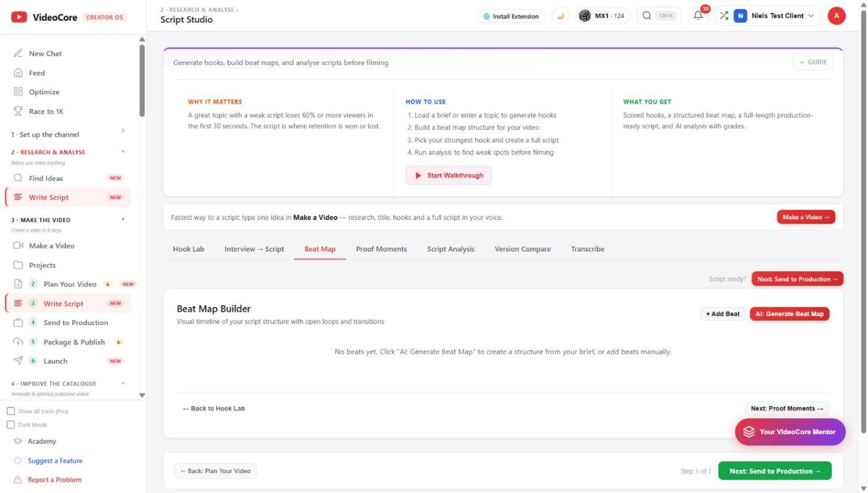Click Suggest a Feature link
This screenshot has height=493, width=868.
[55, 461]
